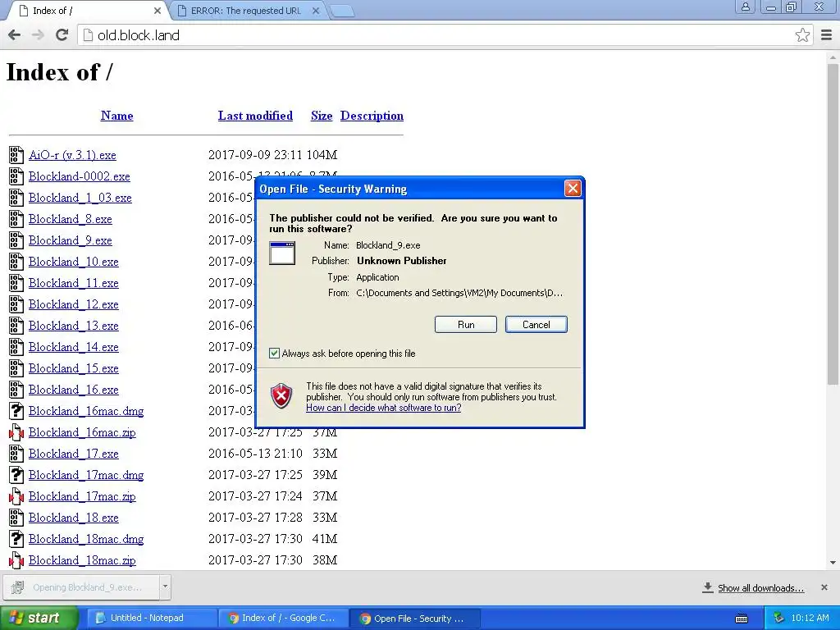Download Blockland_1_03.exe link
The image size is (840, 630).
pyautogui.click(x=80, y=198)
